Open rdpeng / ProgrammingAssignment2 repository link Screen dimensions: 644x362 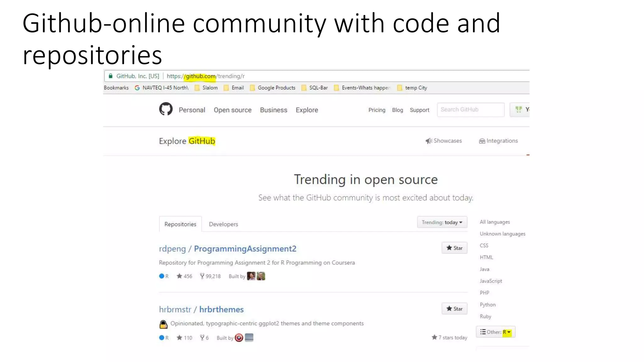[x=245, y=249]
